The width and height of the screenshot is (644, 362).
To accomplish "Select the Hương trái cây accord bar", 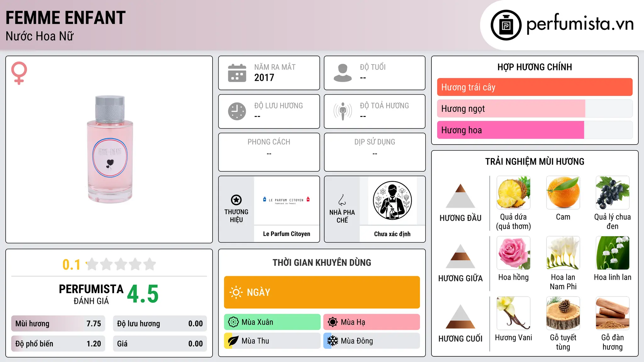I will [x=535, y=87].
